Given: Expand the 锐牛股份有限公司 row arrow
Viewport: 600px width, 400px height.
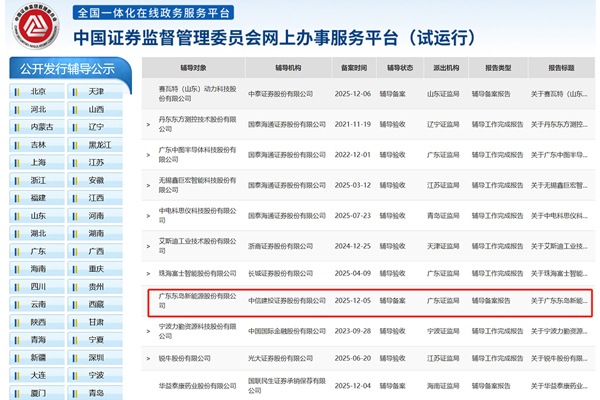Looking at the screenshot, I should click(149, 357).
